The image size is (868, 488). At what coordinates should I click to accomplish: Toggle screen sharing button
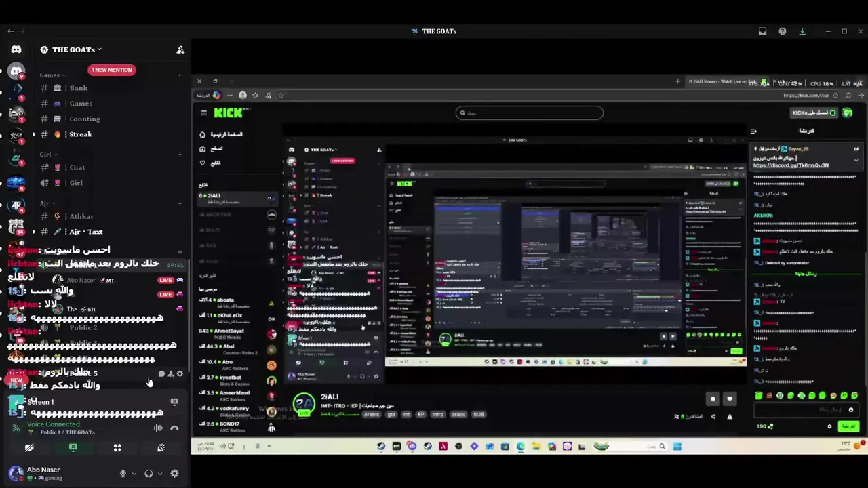(73, 448)
